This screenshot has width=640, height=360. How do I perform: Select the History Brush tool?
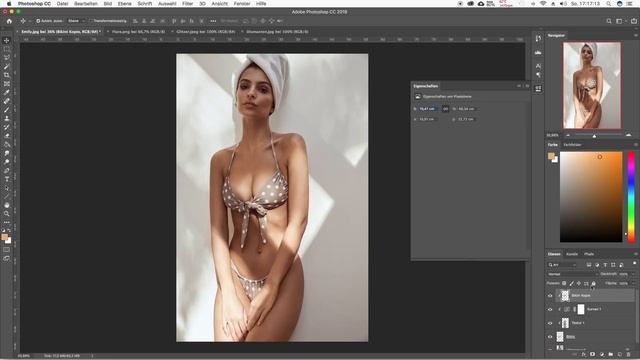(x=7, y=127)
